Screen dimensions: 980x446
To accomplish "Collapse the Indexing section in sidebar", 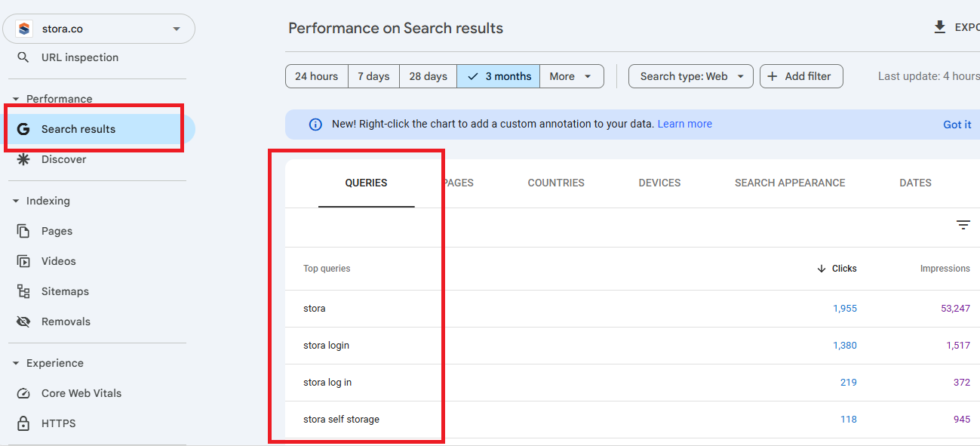I will (17, 201).
